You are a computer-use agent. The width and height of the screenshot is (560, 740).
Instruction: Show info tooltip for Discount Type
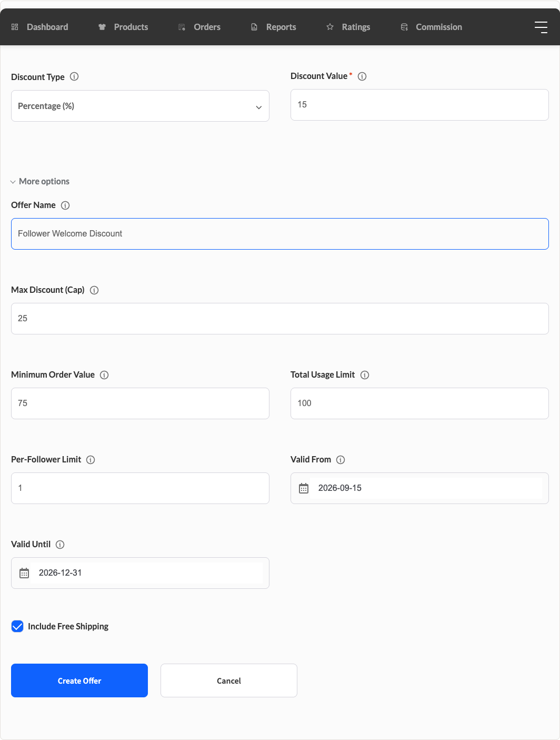(x=74, y=76)
